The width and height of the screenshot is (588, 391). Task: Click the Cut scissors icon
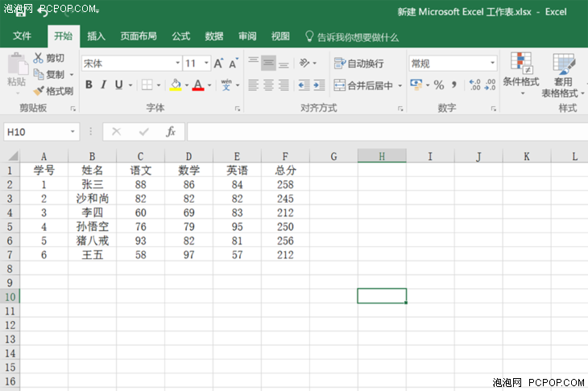tap(38, 58)
